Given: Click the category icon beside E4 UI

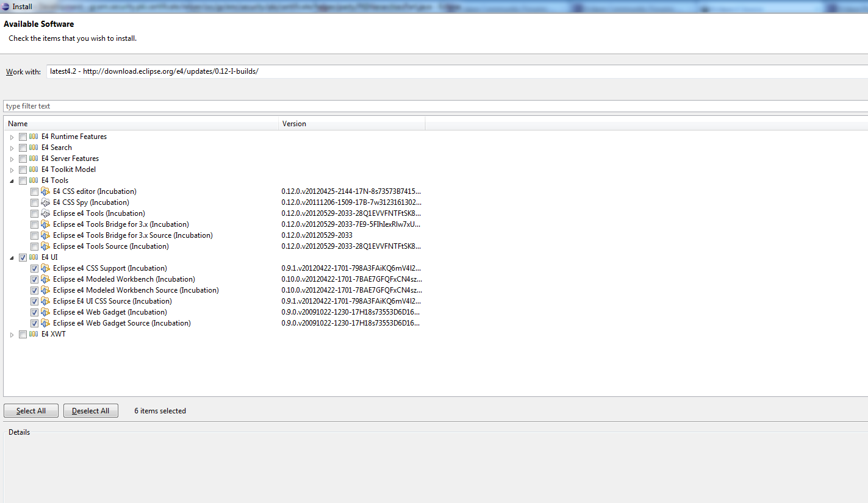Looking at the screenshot, I should click(x=34, y=257).
